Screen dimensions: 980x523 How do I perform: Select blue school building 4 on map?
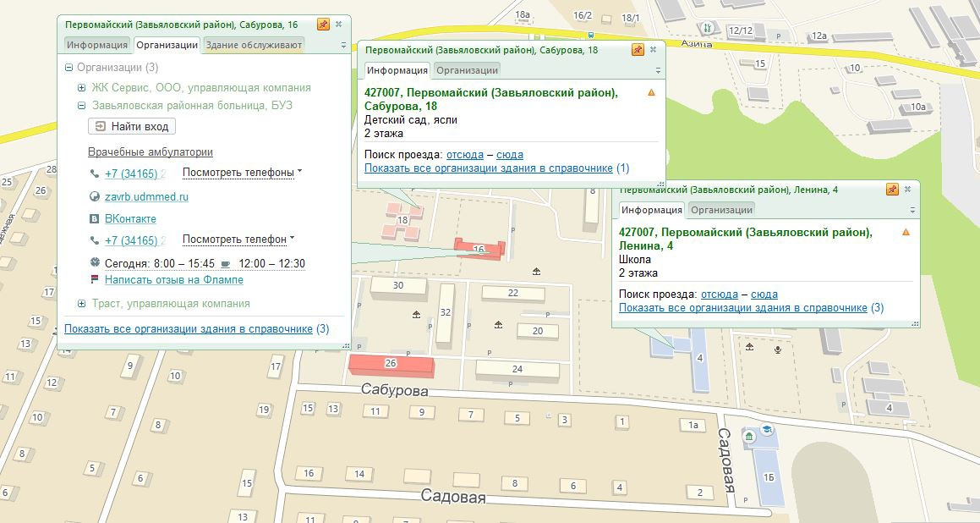(698, 358)
